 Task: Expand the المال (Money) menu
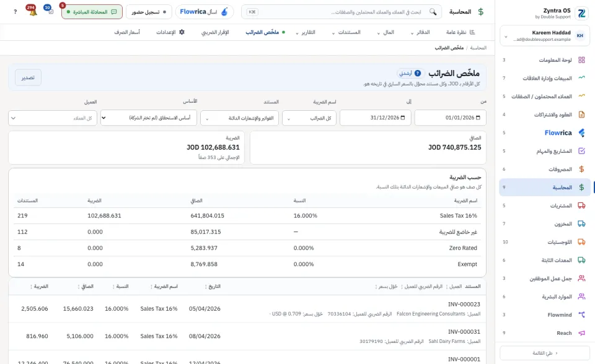coord(386,32)
